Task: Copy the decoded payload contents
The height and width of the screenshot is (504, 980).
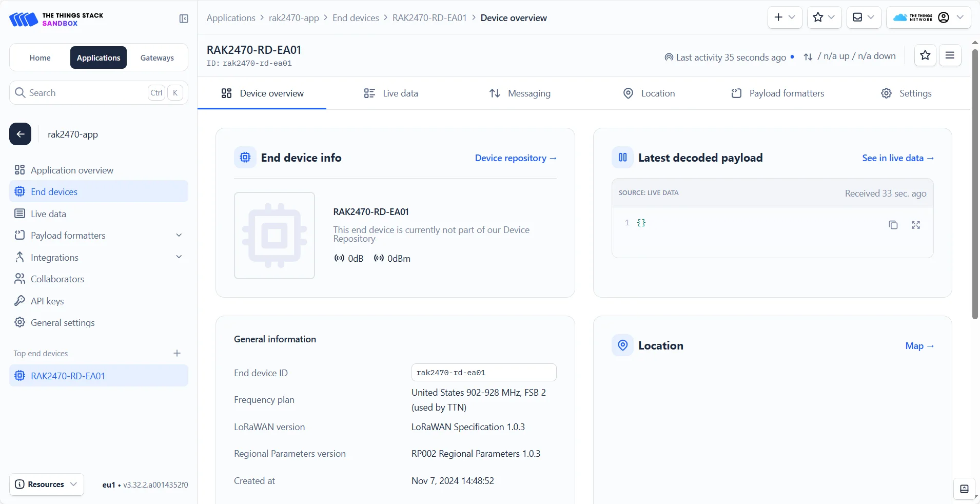Action: click(893, 225)
